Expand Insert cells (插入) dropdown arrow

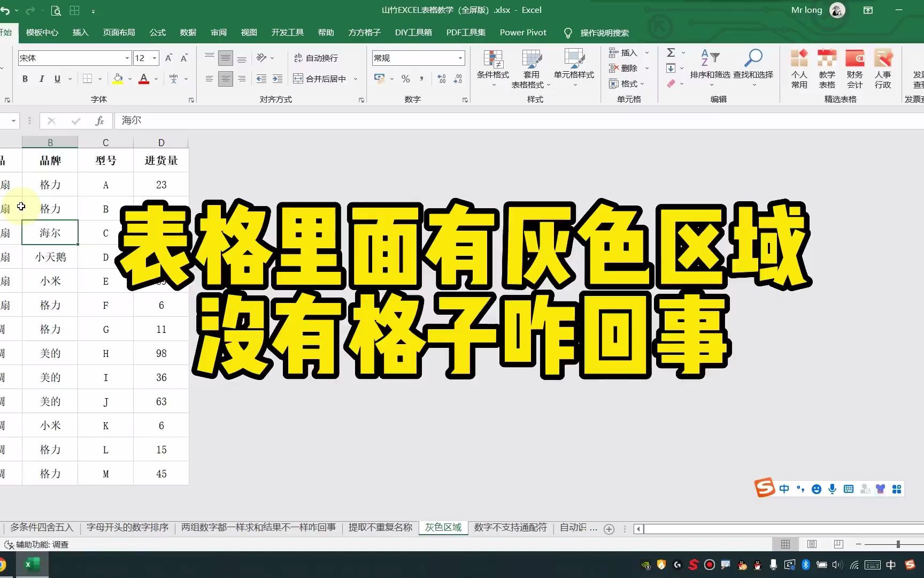coord(647,52)
